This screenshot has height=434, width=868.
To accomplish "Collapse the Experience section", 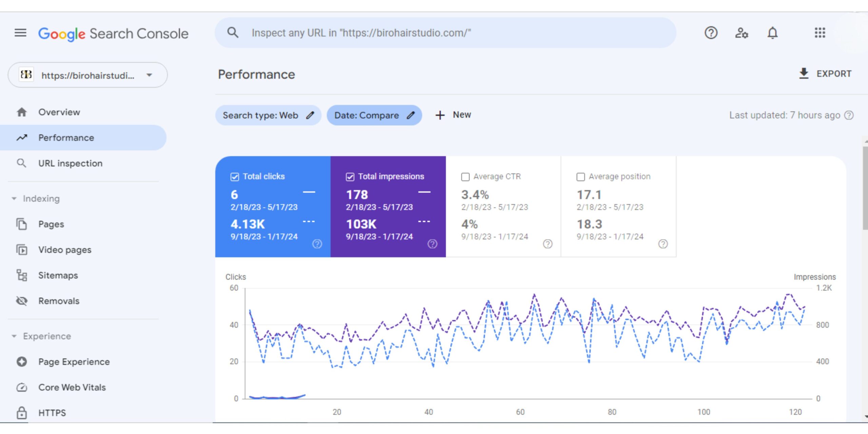I will [x=14, y=336].
